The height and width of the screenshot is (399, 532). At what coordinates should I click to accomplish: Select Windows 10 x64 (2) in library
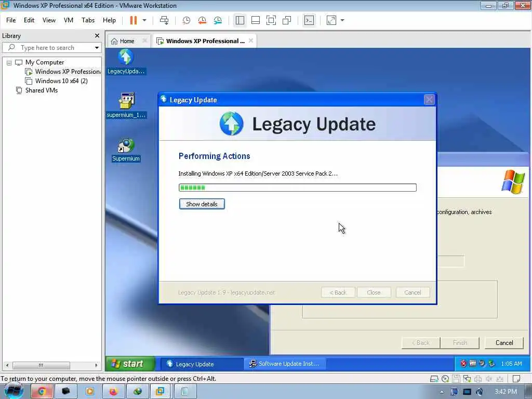click(x=57, y=81)
